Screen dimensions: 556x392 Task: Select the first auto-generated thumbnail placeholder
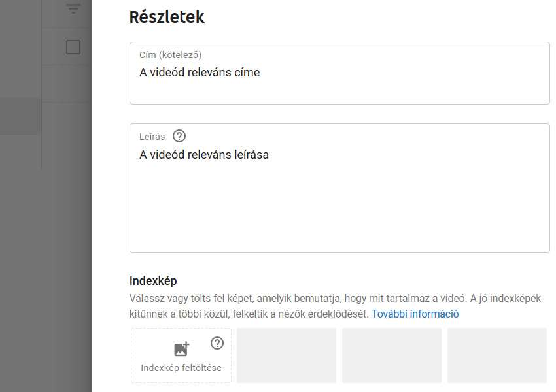point(287,355)
